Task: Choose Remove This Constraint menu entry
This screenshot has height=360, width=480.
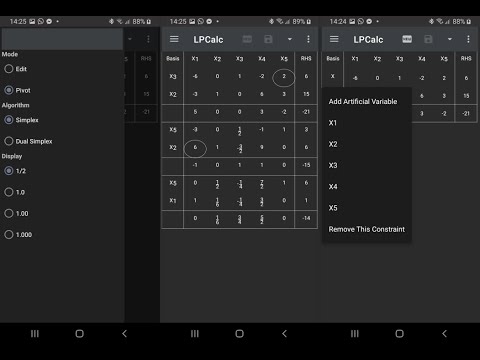Action: coord(367,229)
